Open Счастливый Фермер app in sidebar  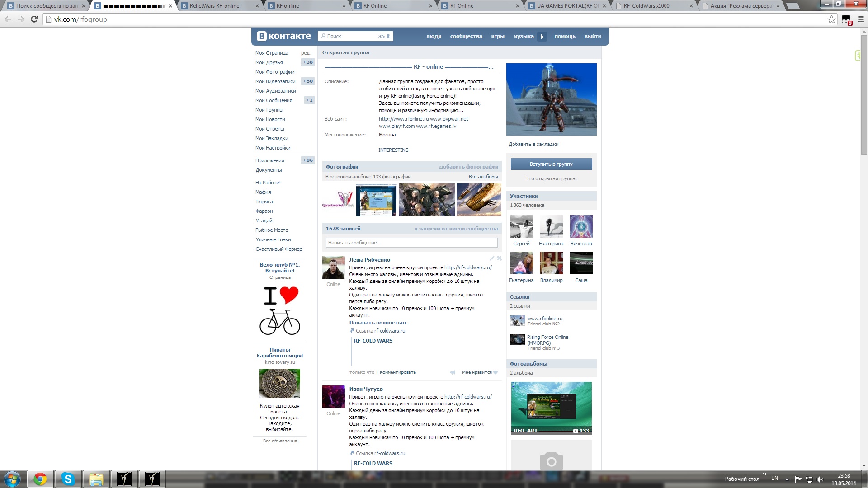coord(278,249)
